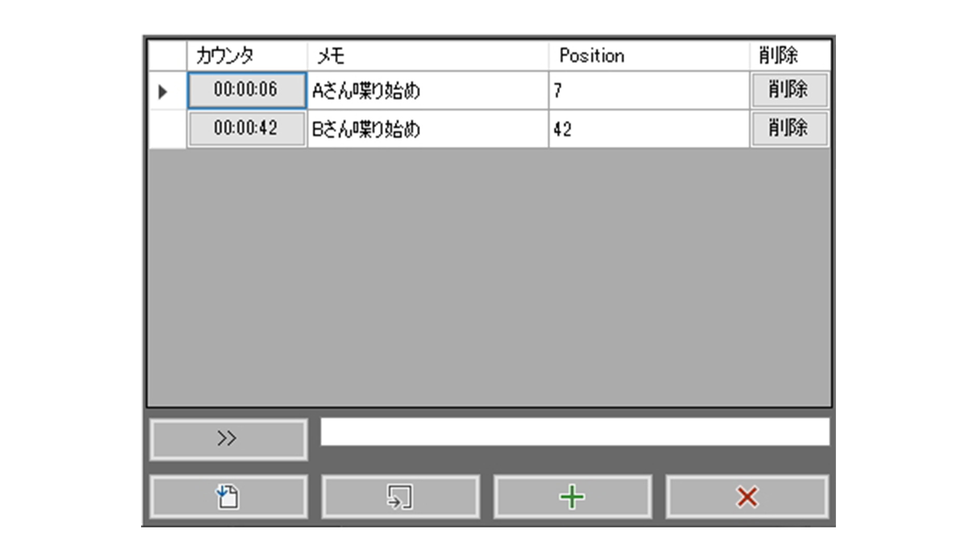Click the export arrow box icon button
977x560 pixels.
tap(400, 497)
